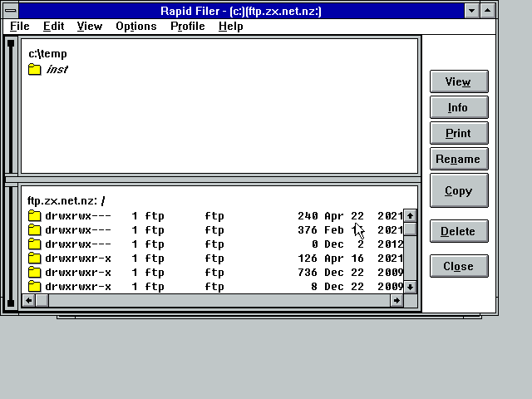
Task: Click the ftp.zx.net.nz: / path label
Action: 66,200
